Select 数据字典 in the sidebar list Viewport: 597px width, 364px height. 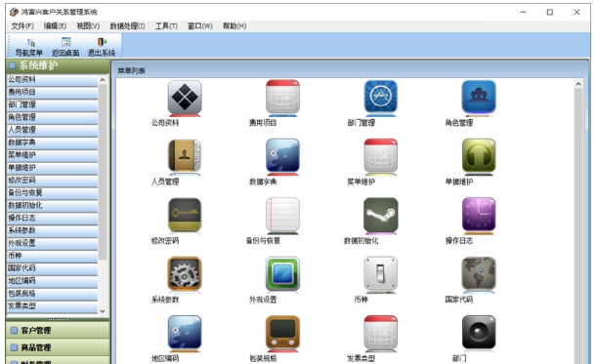[x=53, y=142]
